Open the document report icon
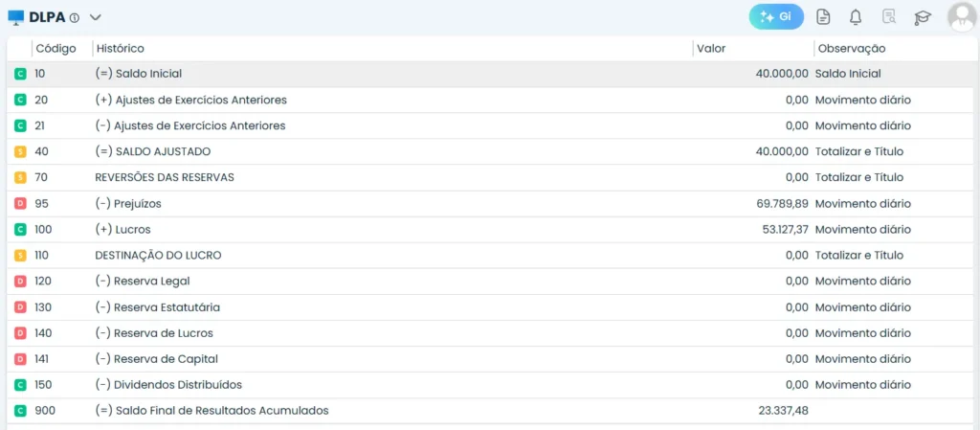 (x=824, y=17)
